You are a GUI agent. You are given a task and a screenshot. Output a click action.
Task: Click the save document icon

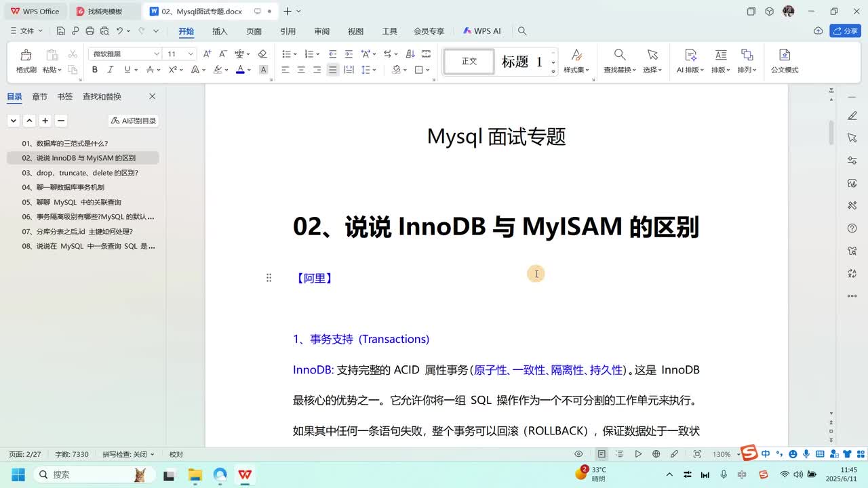(61, 31)
